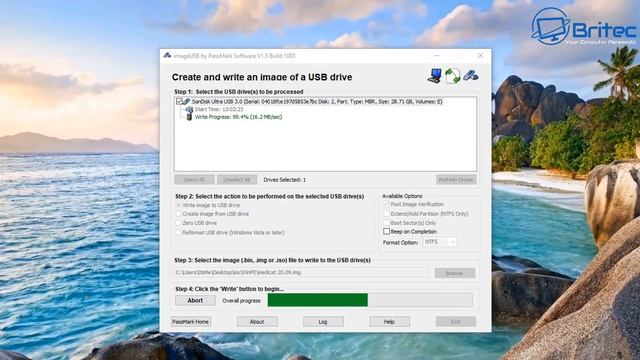Click the clock icon beside Start Time
640x360 pixels.
[189, 109]
